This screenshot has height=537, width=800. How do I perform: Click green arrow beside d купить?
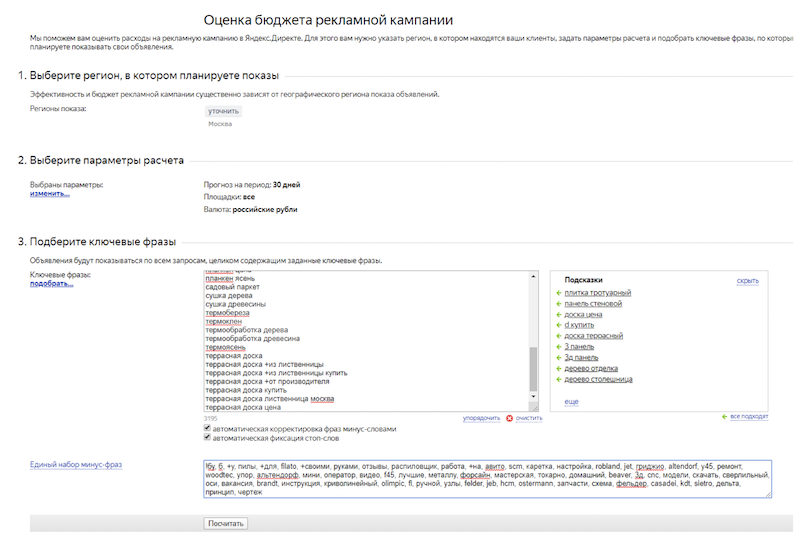(x=559, y=325)
